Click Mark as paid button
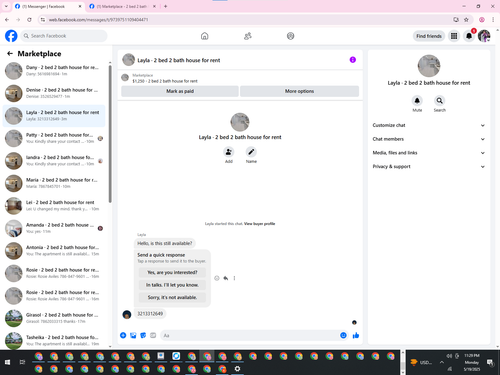The image size is (500, 375). pyautogui.click(x=180, y=91)
